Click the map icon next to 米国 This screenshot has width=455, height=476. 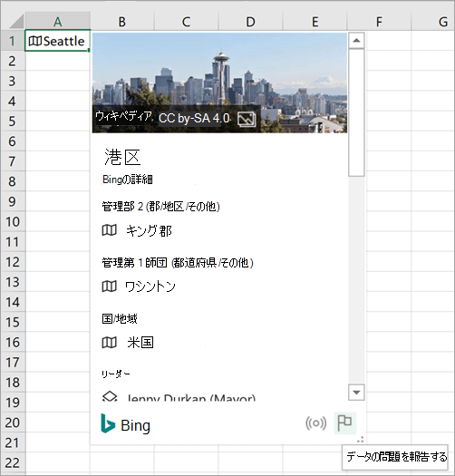point(110,343)
